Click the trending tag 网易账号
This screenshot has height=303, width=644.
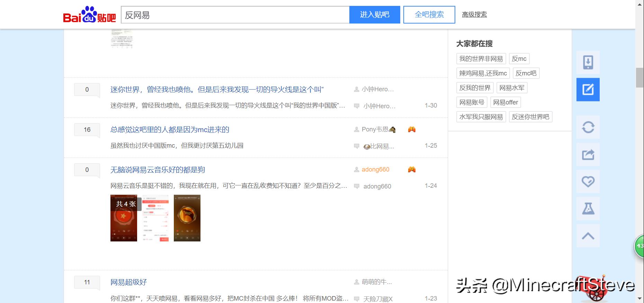click(472, 102)
